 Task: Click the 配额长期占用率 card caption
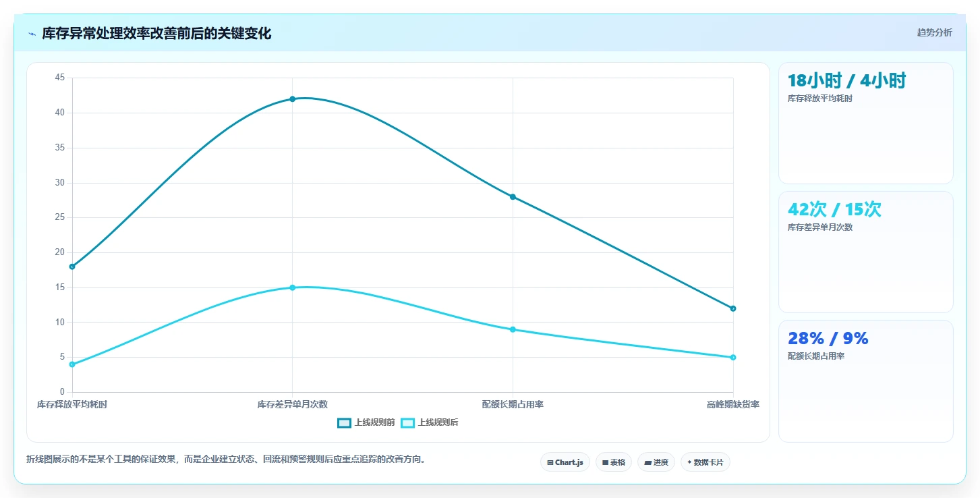point(816,356)
